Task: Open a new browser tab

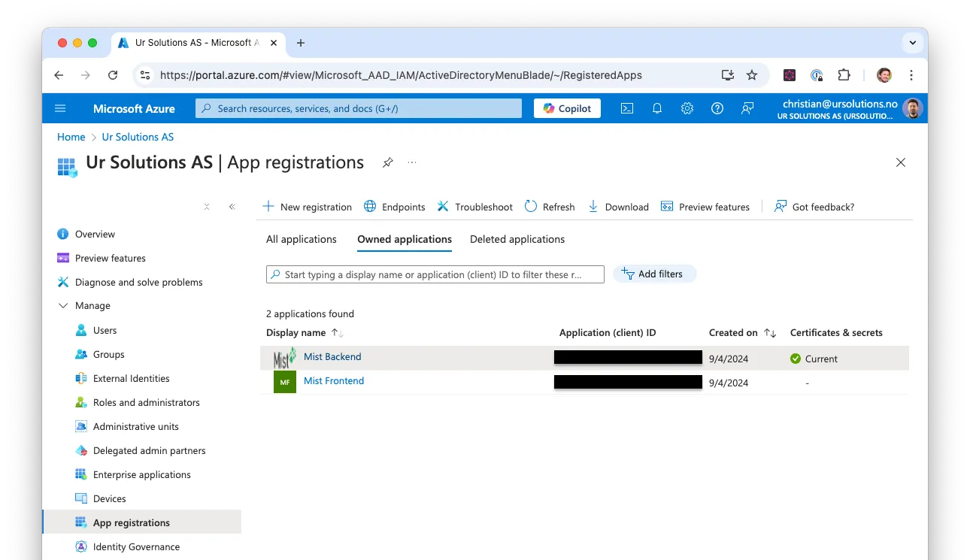Action: click(x=301, y=43)
